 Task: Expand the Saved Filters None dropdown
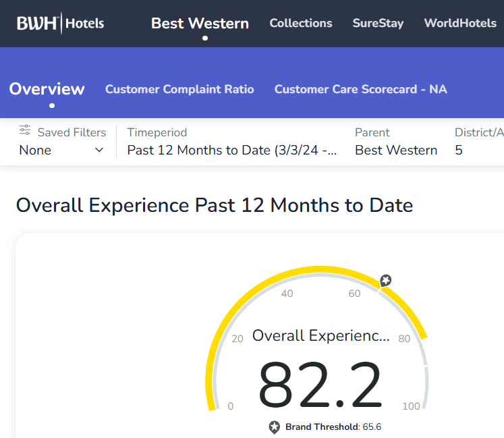[61, 150]
